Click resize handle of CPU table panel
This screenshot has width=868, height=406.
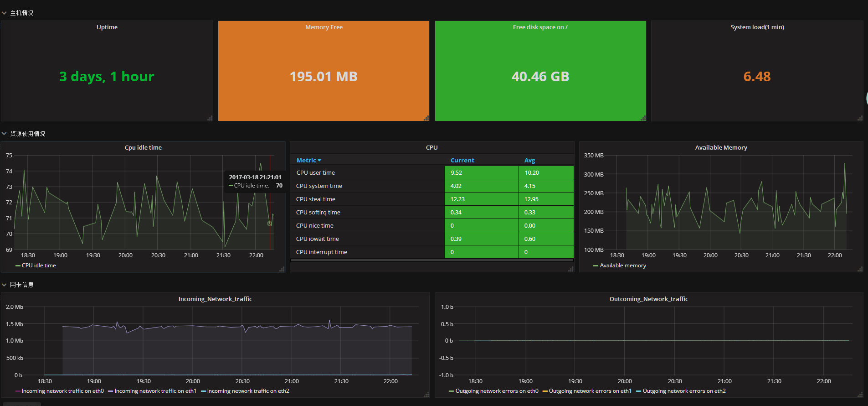click(x=571, y=269)
